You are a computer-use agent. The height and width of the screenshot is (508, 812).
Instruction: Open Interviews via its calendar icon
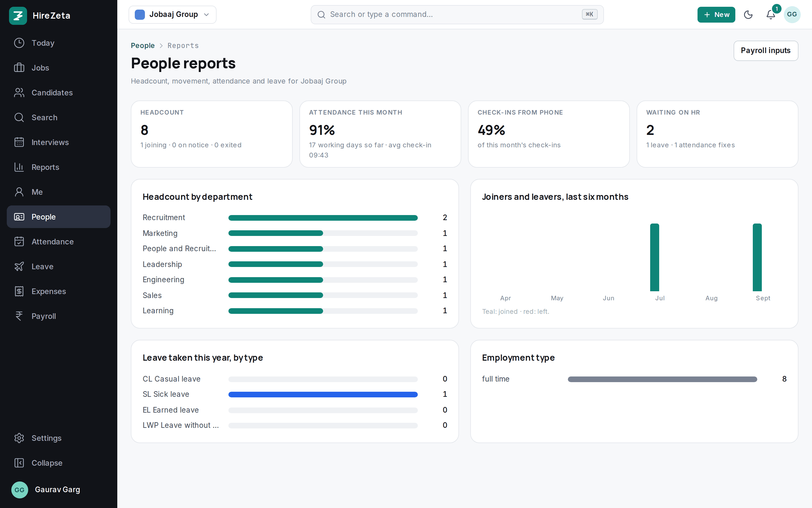19,143
